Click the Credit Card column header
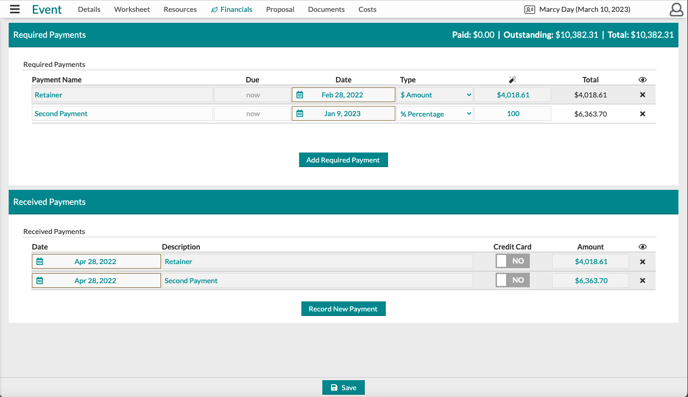This screenshot has width=688, height=397. click(x=512, y=247)
